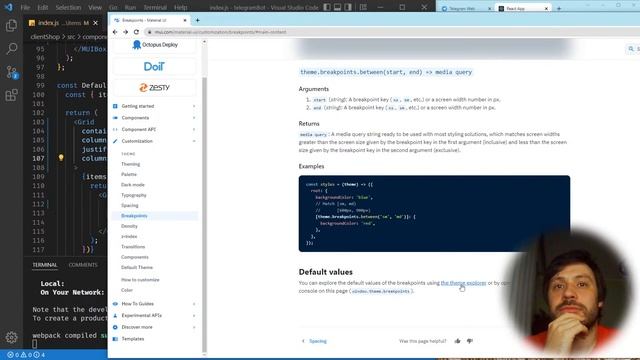Toggle primary sidebar layout icon
This screenshot has width=640, height=360.
coord(327,7)
